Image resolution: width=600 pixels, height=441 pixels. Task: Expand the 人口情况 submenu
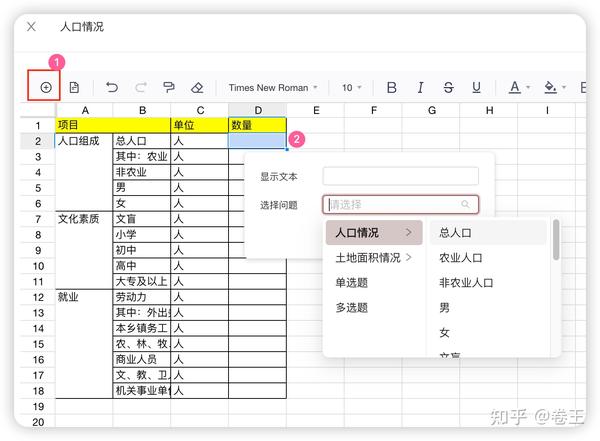click(x=374, y=232)
